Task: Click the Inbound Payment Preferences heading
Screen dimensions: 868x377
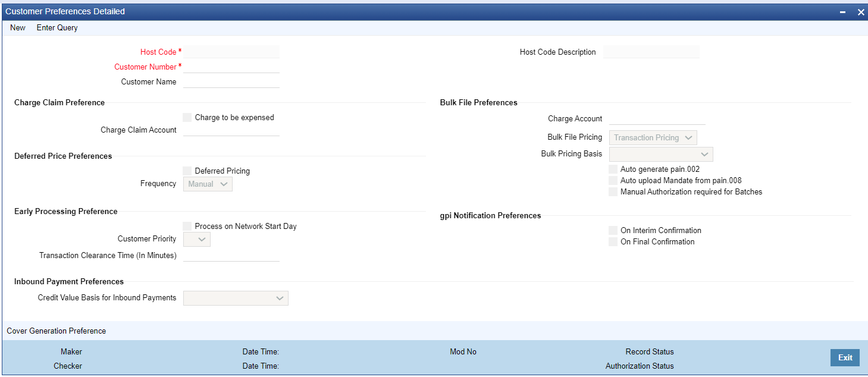Action: 69,281
